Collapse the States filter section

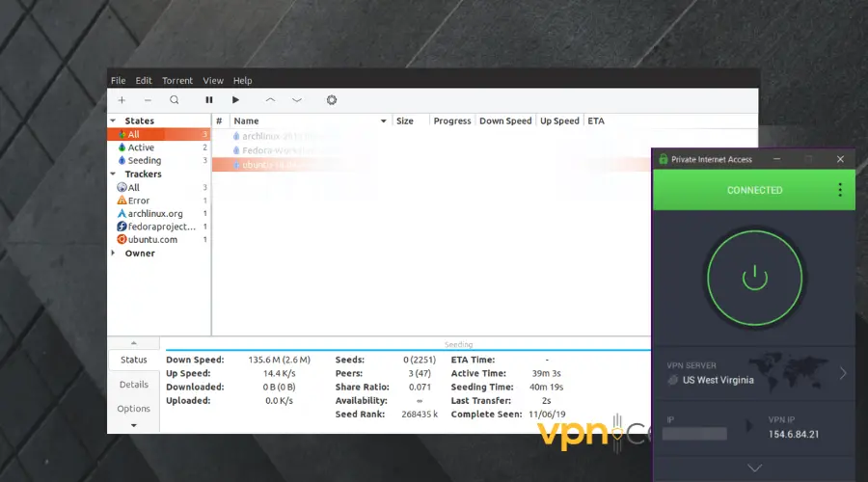tap(115, 121)
